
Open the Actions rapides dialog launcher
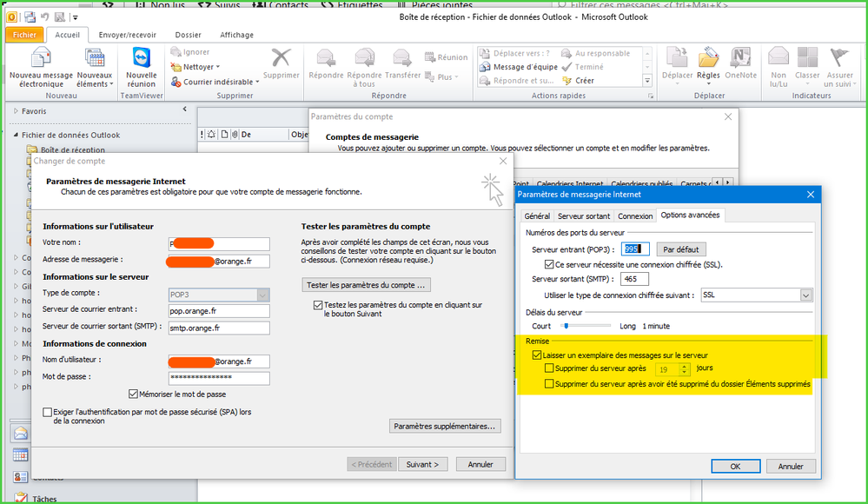point(651,96)
